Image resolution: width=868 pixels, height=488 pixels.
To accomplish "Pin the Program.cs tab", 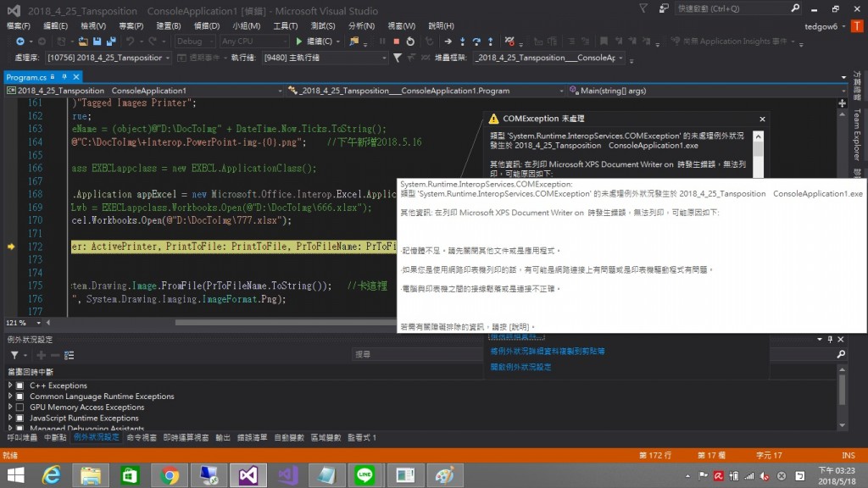I will [64, 77].
